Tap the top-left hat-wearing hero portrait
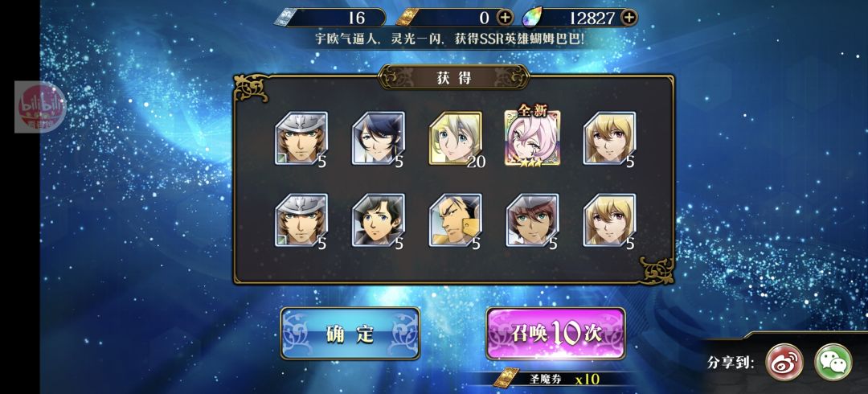 (301, 138)
